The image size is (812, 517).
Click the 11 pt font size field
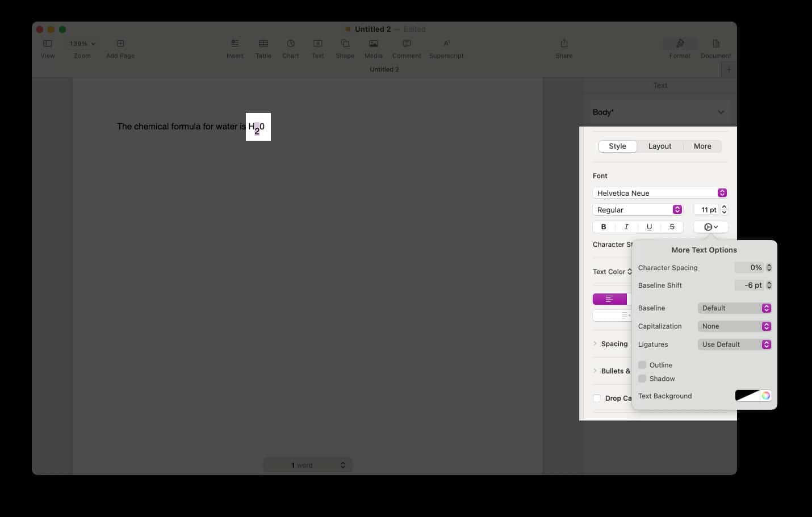click(x=706, y=209)
